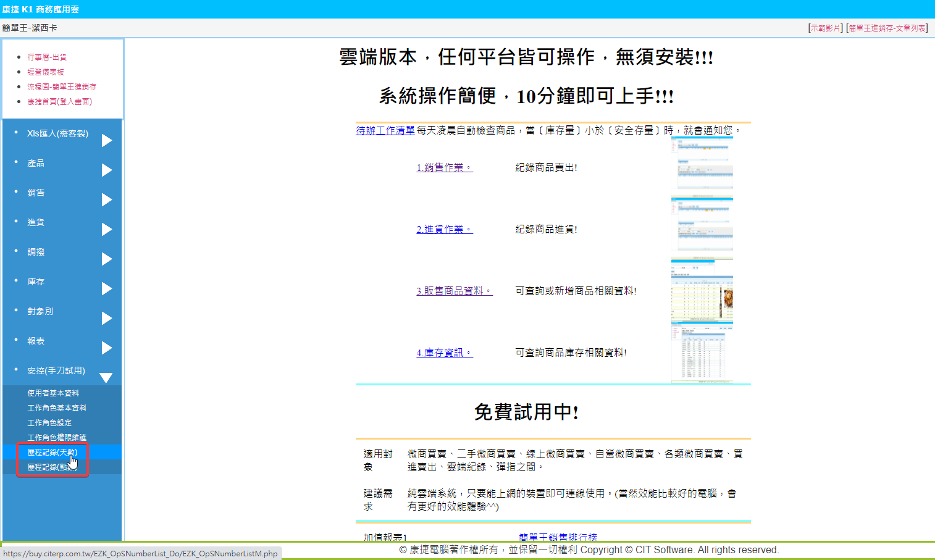Expand the 對象別 section arrow
Viewport: 935px width, 560px height.
coord(107,318)
